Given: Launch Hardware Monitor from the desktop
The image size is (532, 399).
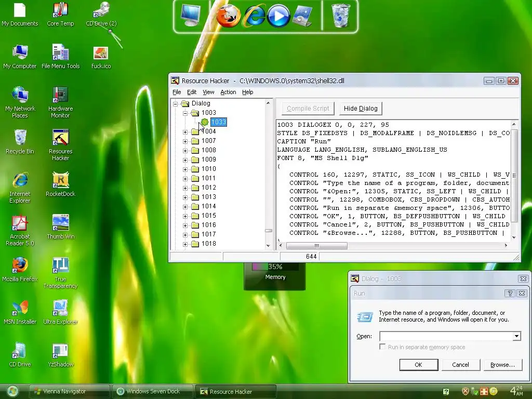Looking at the screenshot, I should (x=60, y=102).
